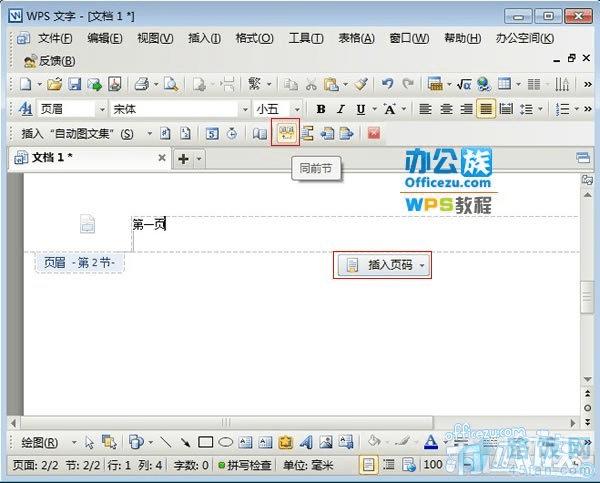Align the text to the right

[x=466, y=109]
